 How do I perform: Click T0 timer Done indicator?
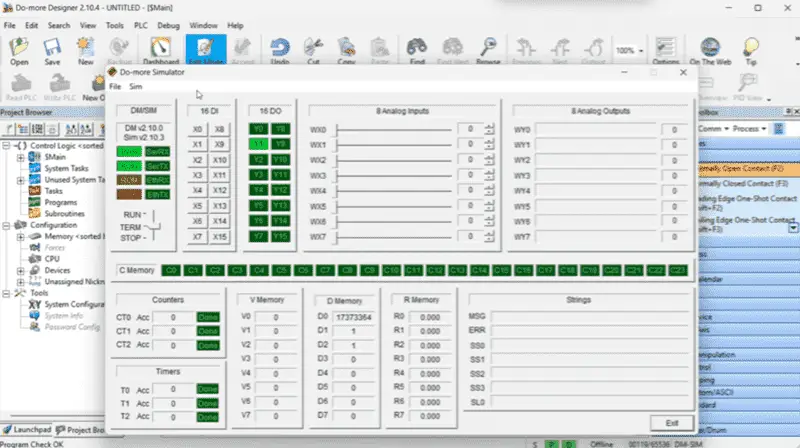point(208,389)
